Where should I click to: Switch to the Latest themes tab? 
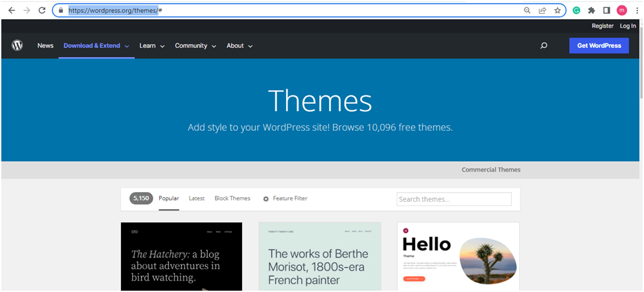click(x=197, y=199)
